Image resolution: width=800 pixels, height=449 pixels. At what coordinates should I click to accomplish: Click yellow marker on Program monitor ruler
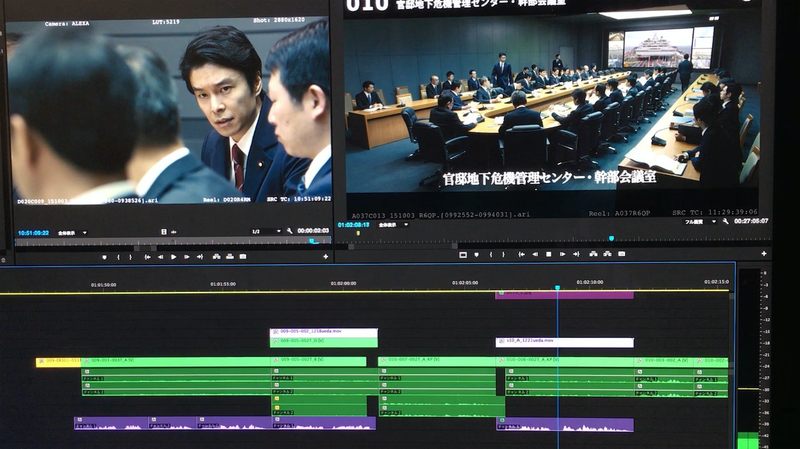(x=358, y=233)
